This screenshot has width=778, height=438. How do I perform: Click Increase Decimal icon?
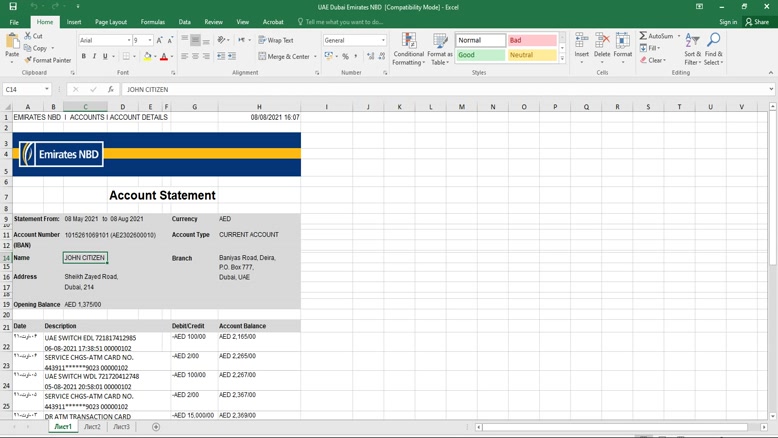point(371,57)
